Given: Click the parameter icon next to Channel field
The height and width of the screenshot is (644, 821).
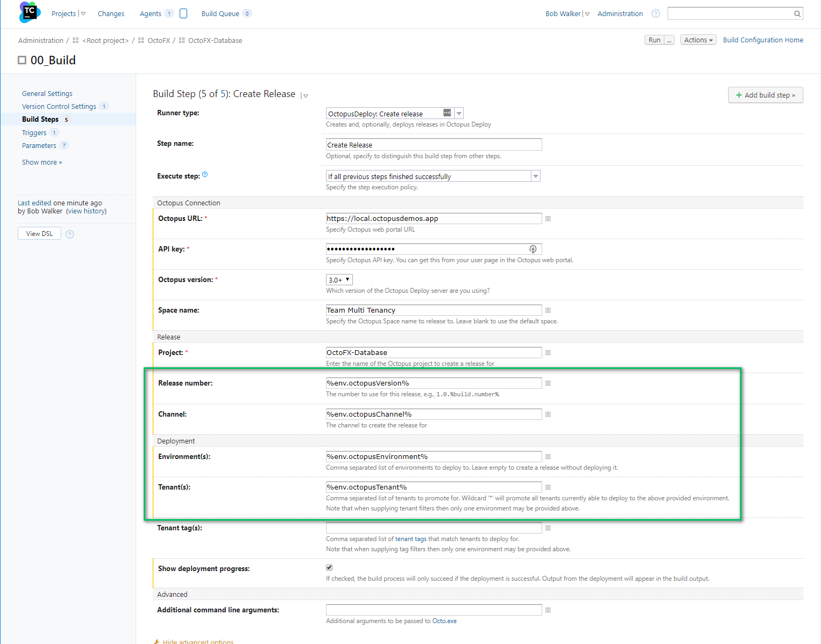Looking at the screenshot, I should tap(548, 414).
